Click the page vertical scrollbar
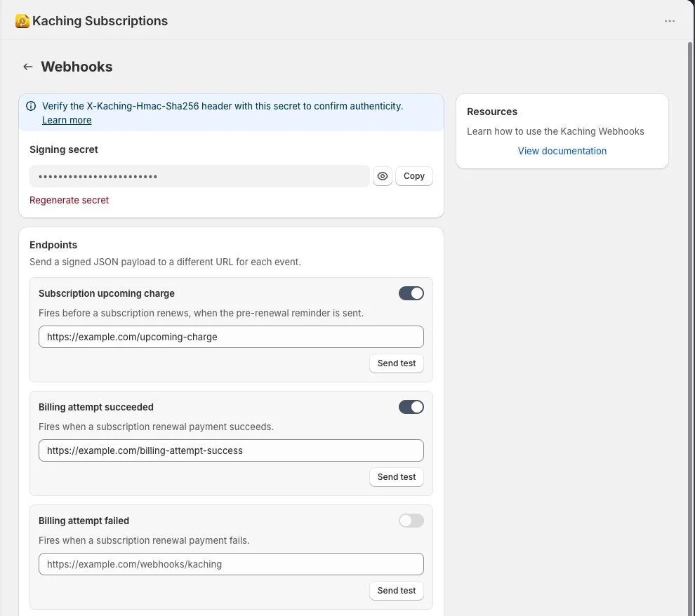 coord(689,328)
